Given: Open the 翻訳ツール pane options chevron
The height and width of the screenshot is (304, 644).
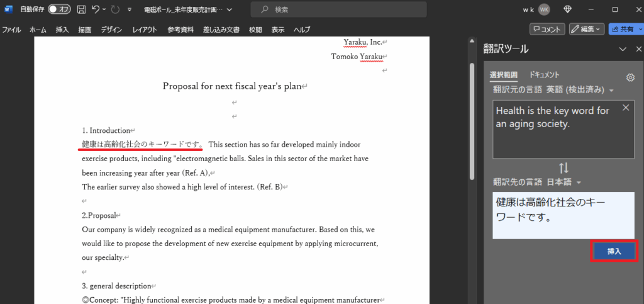Looking at the screenshot, I should tap(623, 49).
